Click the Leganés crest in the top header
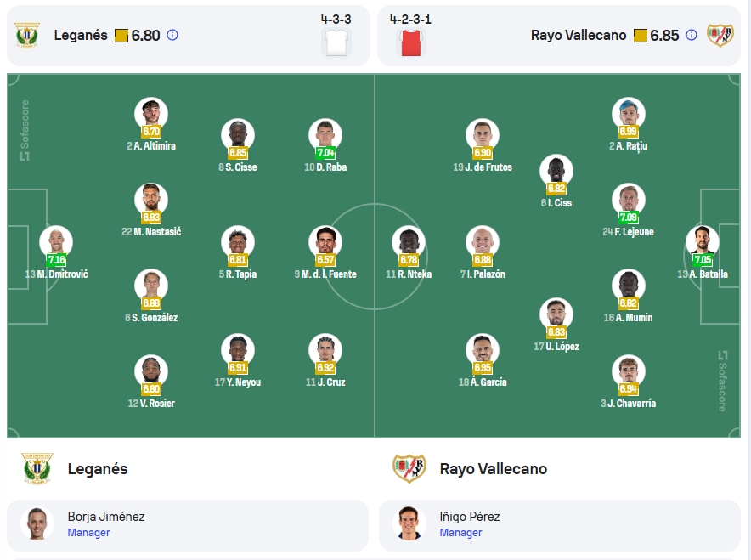Viewport: 751px width, 560px height. tap(27, 35)
